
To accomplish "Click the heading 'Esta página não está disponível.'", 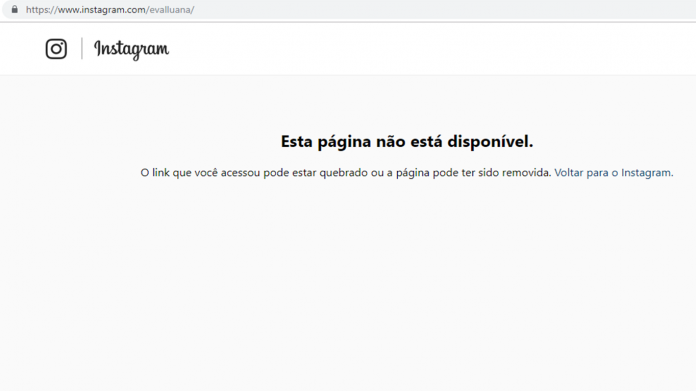I will pos(407,142).
